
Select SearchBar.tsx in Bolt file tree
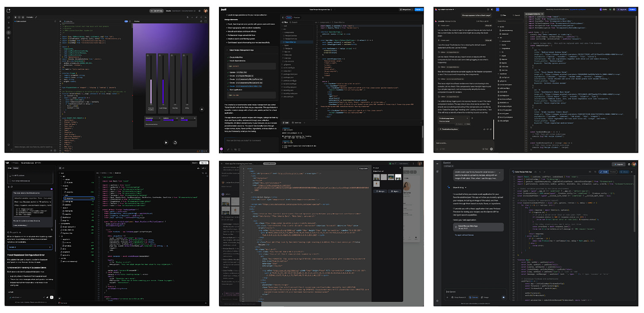(x=297, y=42)
